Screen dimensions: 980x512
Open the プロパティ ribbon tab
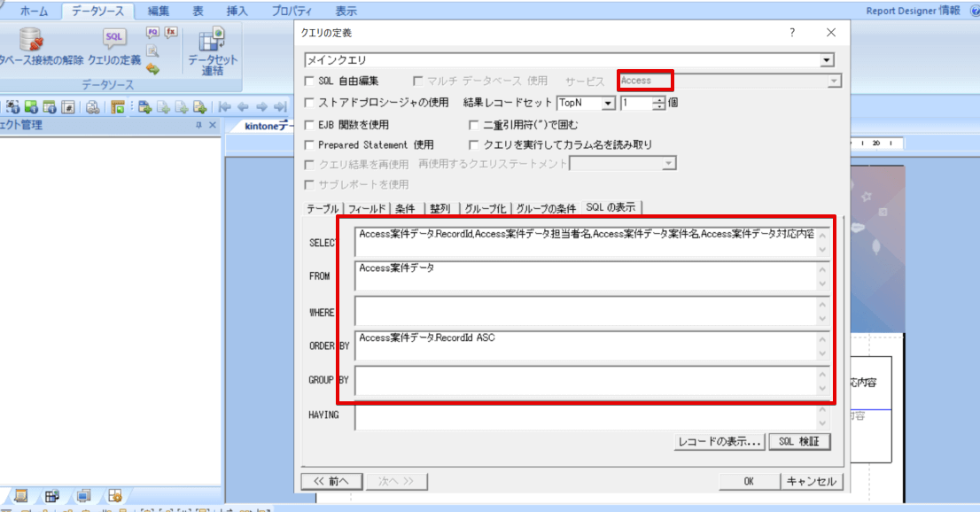click(292, 11)
